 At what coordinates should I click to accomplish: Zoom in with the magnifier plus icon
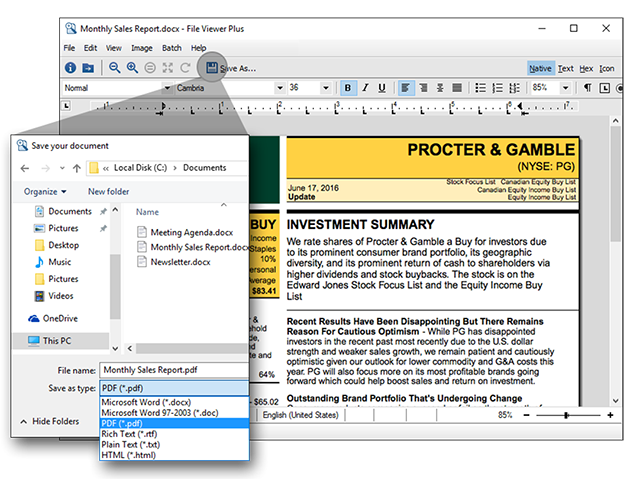click(x=132, y=68)
